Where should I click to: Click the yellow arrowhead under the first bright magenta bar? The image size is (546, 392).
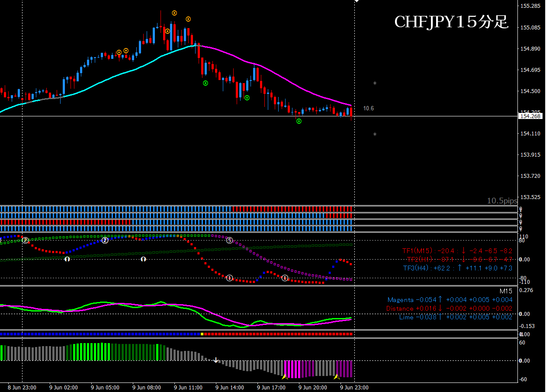pyautogui.click(x=284, y=377)
